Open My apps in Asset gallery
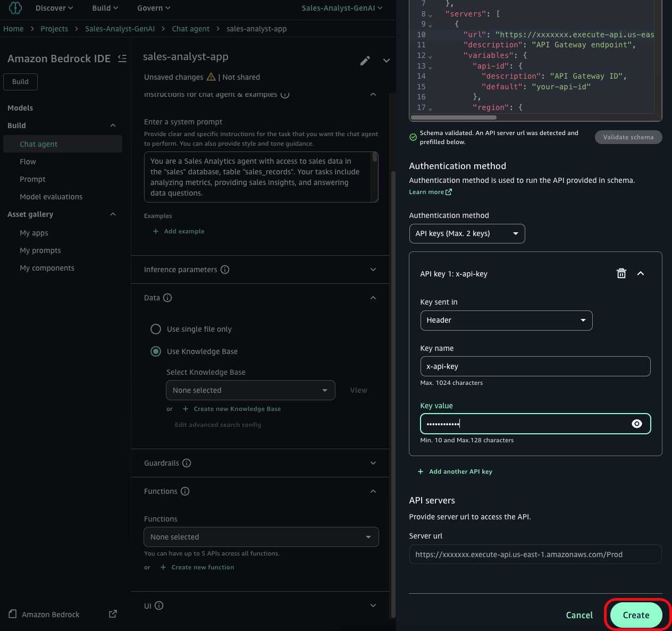Image resolution: width=672 pixels, height=631 pixels. (34, 233)
